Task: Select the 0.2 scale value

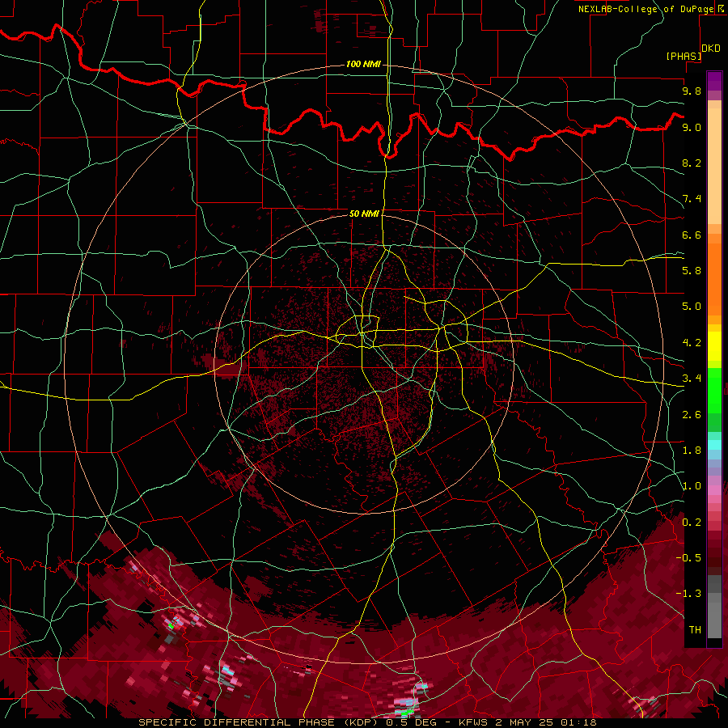Action: [x=692, y=523]
